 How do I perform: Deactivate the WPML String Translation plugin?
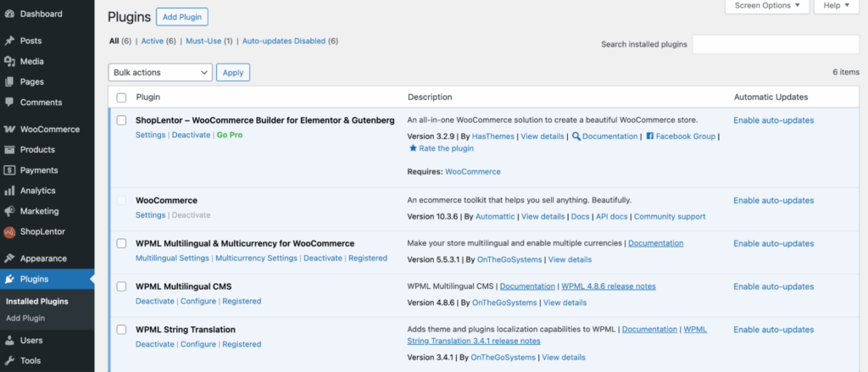(x=155, y=344)
